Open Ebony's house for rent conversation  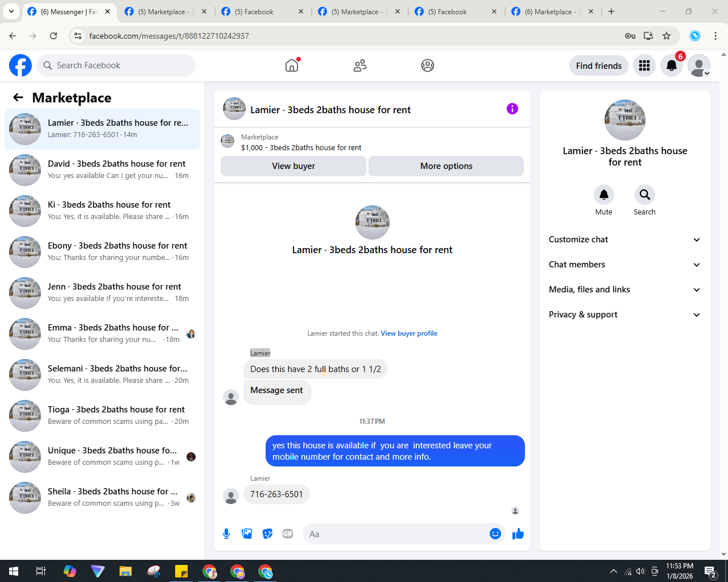[x=102, y=252]
